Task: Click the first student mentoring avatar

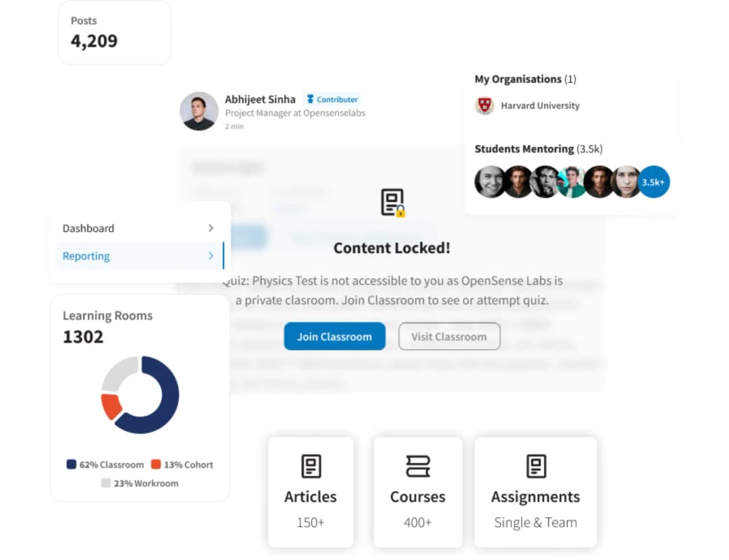Action: (x=490, y=181)
